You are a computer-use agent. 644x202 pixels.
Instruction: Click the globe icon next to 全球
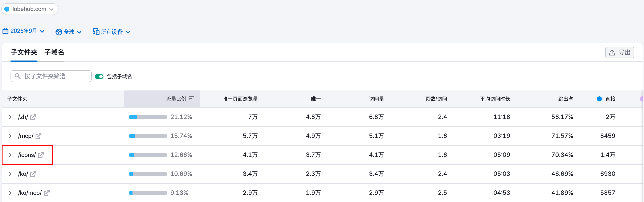coord(59,32)
